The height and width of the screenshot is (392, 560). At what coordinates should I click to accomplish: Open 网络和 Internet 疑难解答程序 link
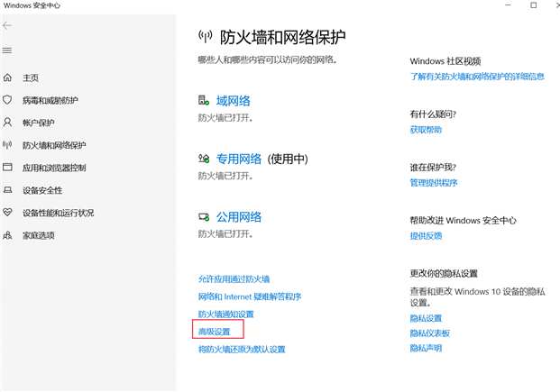click(250, 296)
